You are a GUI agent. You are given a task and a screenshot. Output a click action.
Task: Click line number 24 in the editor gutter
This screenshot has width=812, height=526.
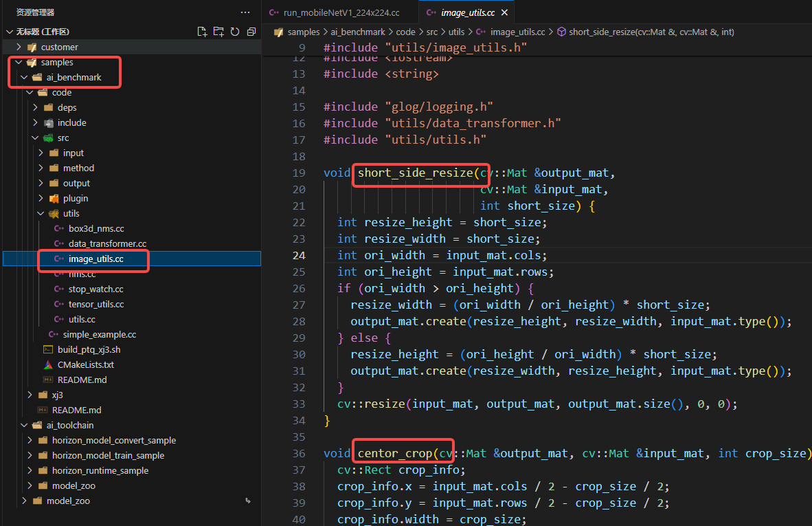tap(299, 255)
